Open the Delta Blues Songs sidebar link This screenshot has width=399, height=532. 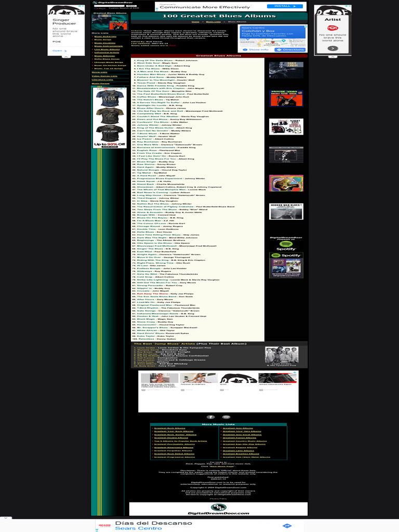pos(107,59)
